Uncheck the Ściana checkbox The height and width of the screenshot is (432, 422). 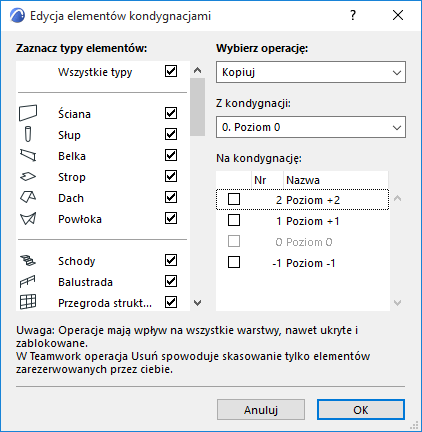171,113
